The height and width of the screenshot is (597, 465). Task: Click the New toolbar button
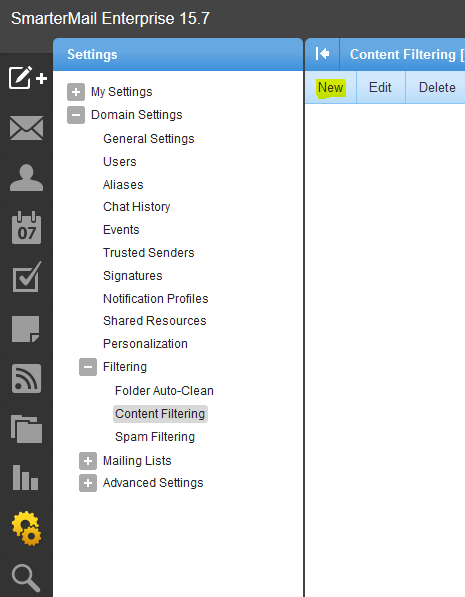(331, 88)
